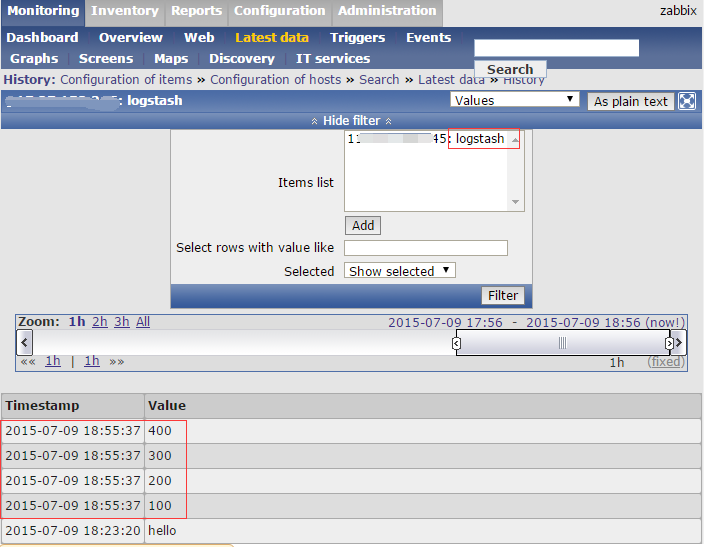Click right handle of time range bar
This screenshot has height=547, width=704.
click(669, 343)
